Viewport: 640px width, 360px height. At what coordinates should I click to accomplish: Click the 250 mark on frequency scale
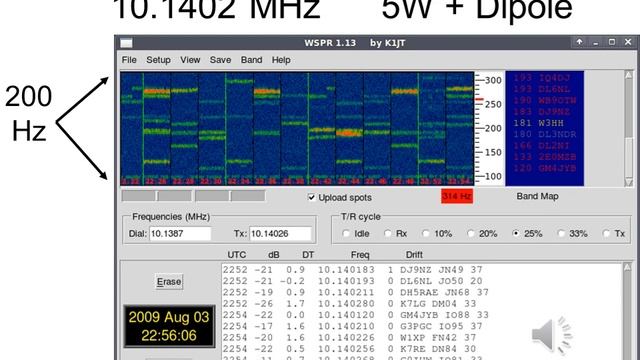pos(493,104)
